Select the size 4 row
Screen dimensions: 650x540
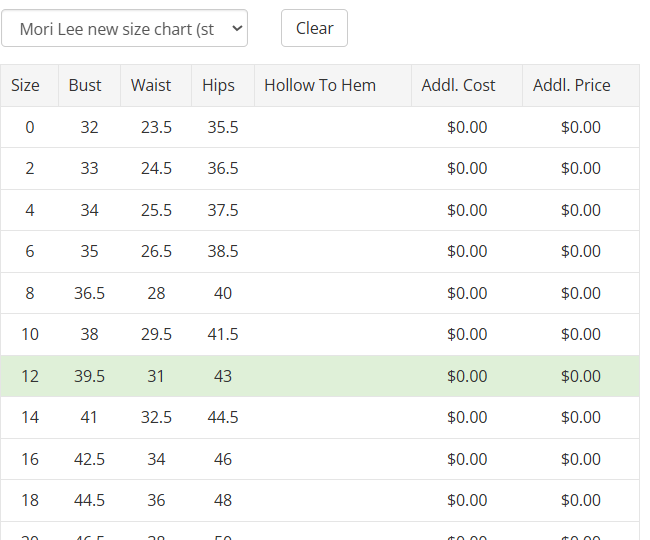click(320, 210)
